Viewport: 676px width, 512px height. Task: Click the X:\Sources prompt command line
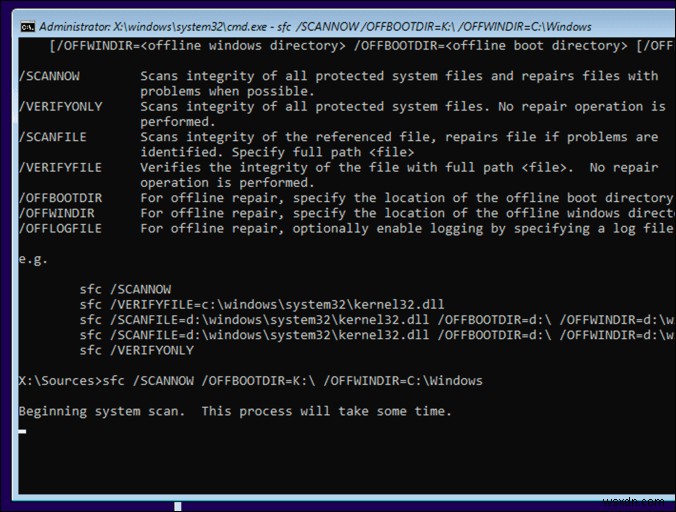(251, 381)
